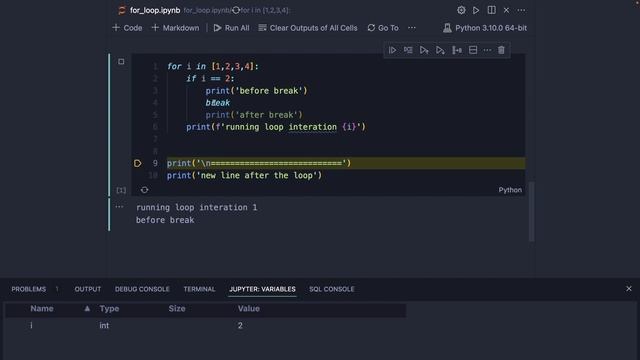
Task: Click the 'if i == 2:' code line
Action: pyautogui.click(x=210, y=78)
